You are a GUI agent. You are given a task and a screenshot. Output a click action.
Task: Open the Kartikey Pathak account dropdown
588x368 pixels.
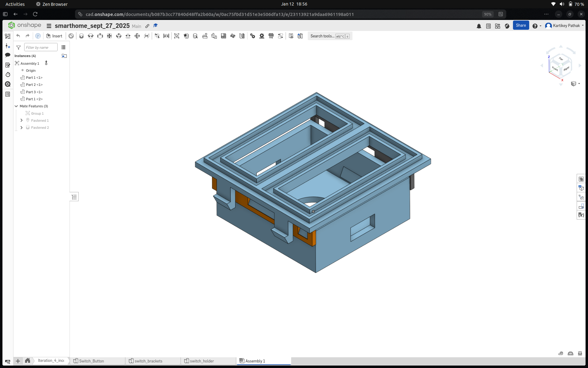[564, 26]
